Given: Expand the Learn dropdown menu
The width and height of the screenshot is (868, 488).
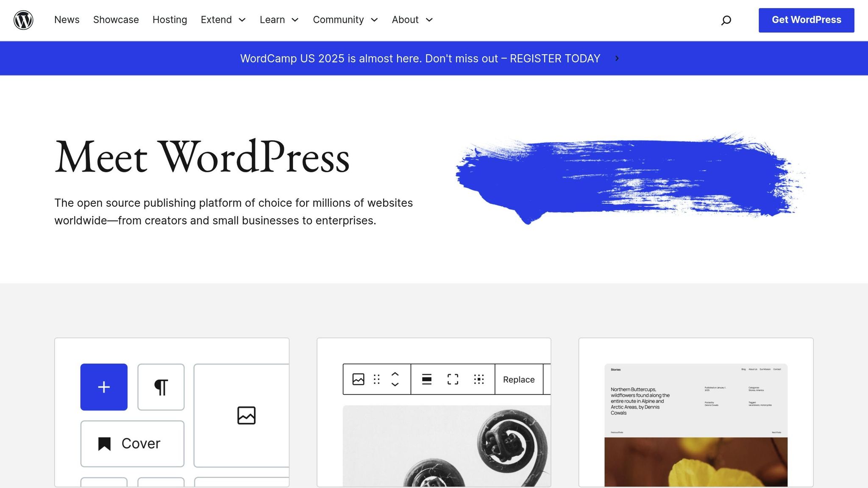Looking at the screenshot, I should pos(295,20).
